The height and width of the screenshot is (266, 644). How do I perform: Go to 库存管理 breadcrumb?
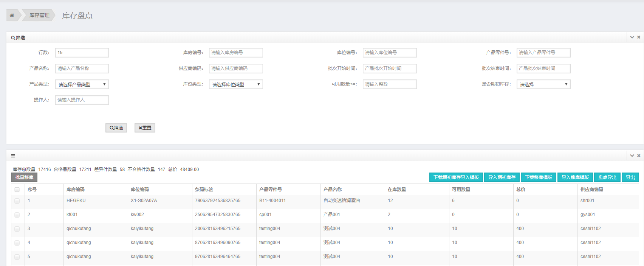39,15
